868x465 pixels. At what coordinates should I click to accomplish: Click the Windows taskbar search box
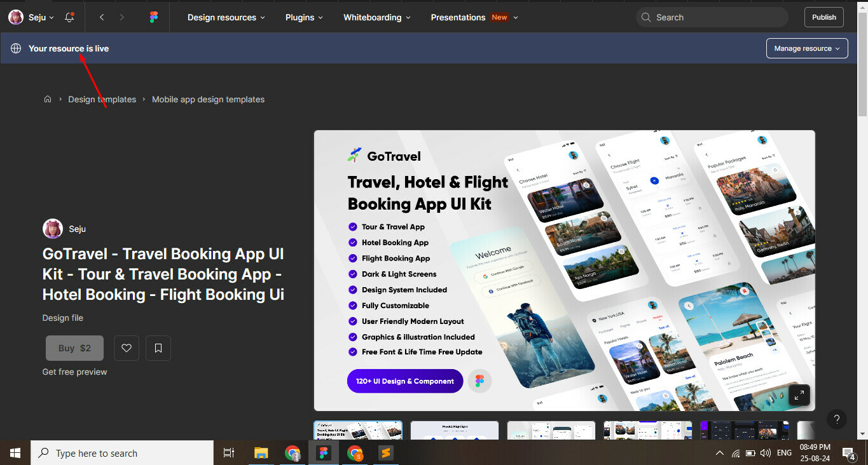(122, 453)
